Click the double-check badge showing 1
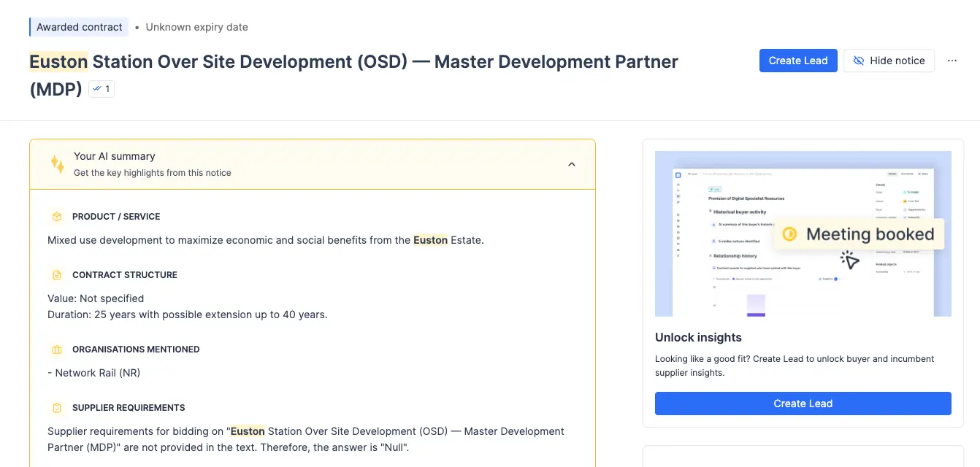 pos(102,89)
